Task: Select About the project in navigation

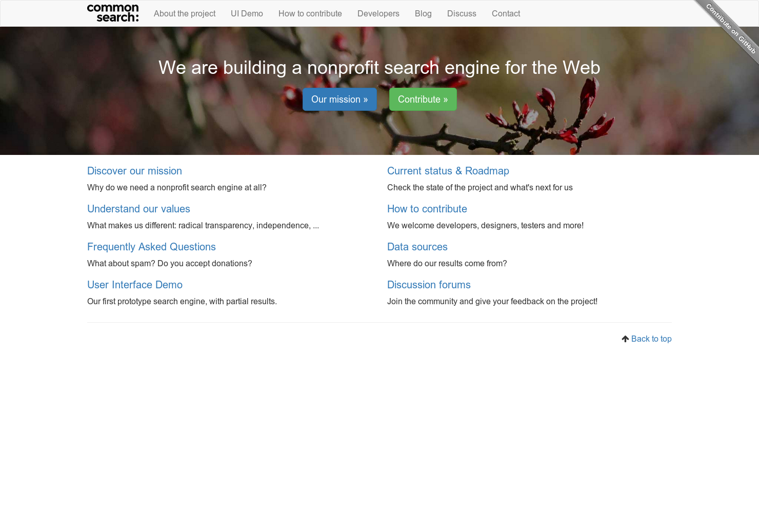Action: 185,13
